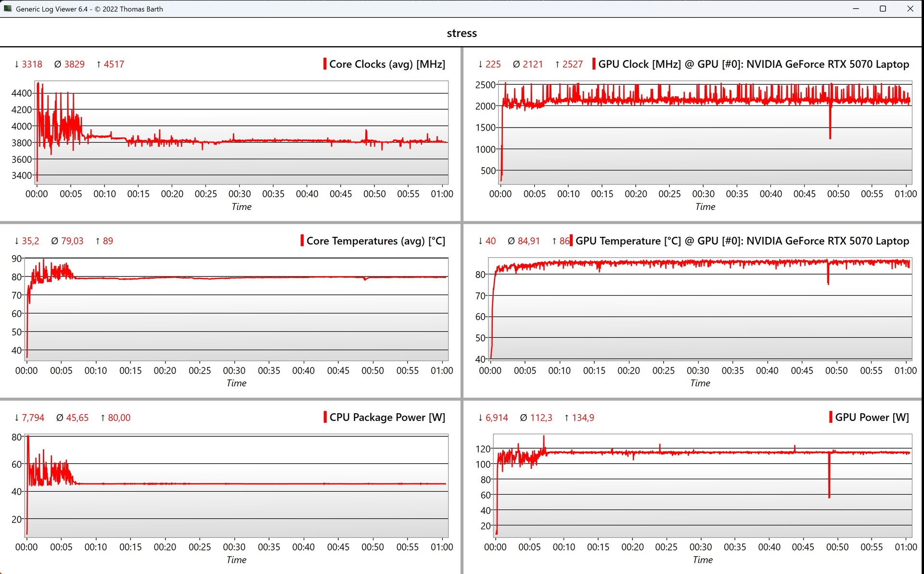Select the GPU Power [W] label

[872, 417]
